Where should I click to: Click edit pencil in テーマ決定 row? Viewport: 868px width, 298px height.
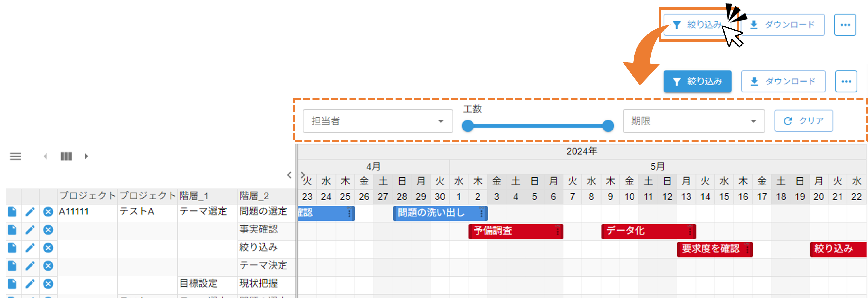coord(30,266)
